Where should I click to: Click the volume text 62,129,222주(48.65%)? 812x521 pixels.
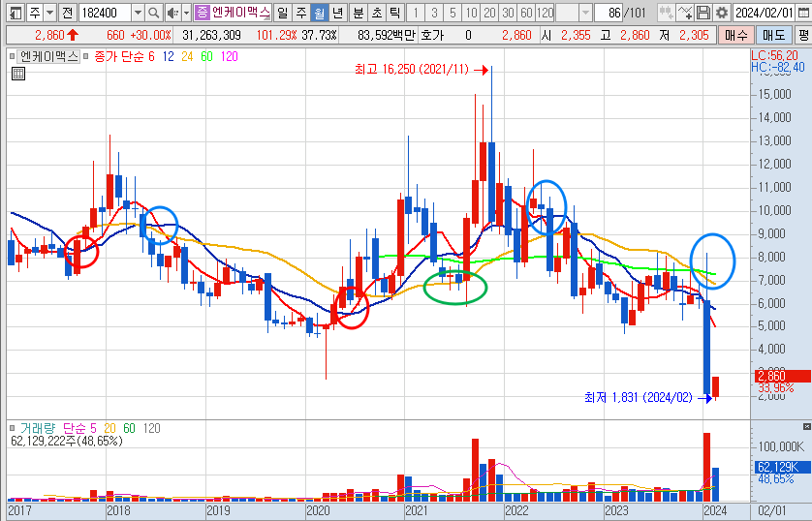(x=67, y=442)
